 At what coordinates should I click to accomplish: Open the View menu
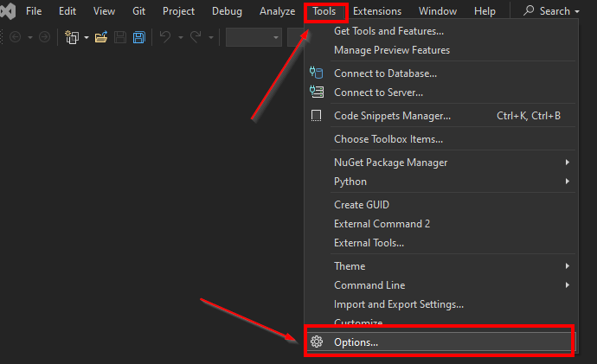(104, 11)
